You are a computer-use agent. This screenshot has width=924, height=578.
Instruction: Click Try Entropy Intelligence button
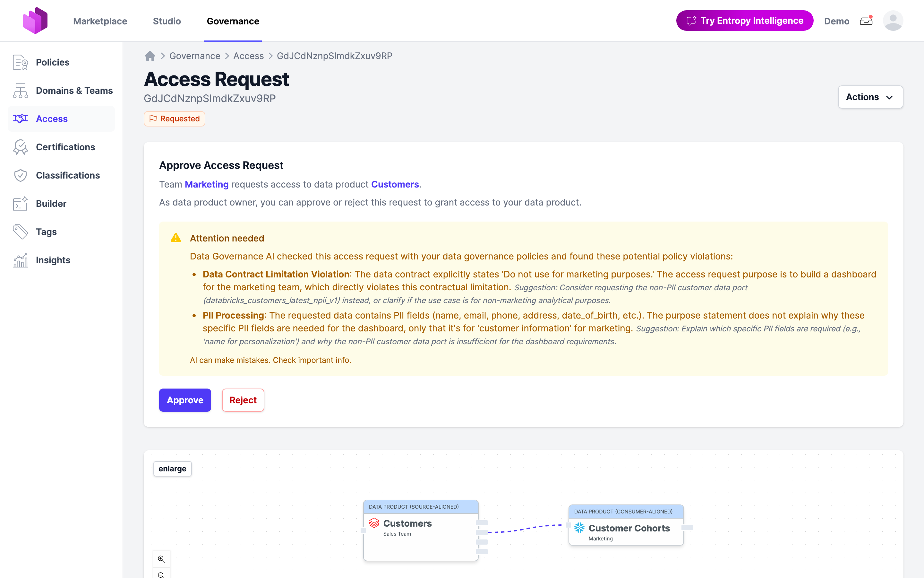click(745, 21)
